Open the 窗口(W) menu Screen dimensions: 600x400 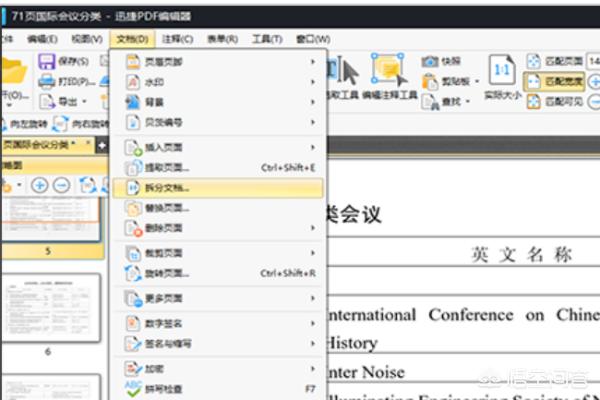click(313, 39)
